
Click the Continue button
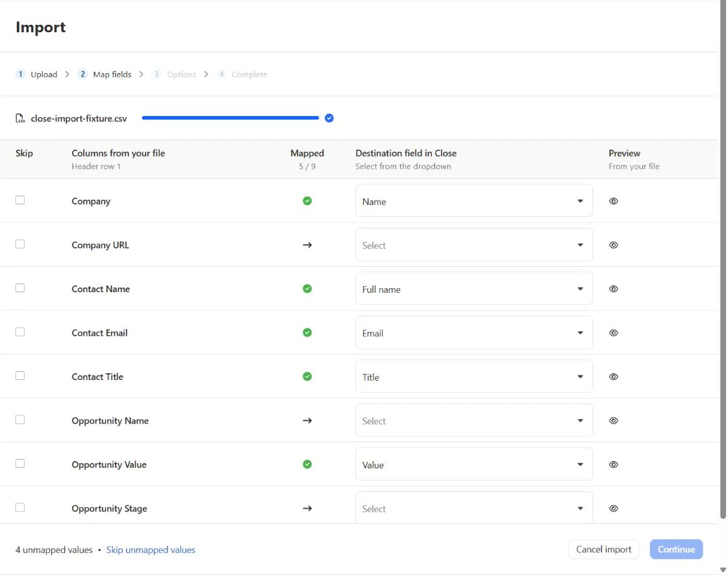pyautogui.click(x=676, y=550)
